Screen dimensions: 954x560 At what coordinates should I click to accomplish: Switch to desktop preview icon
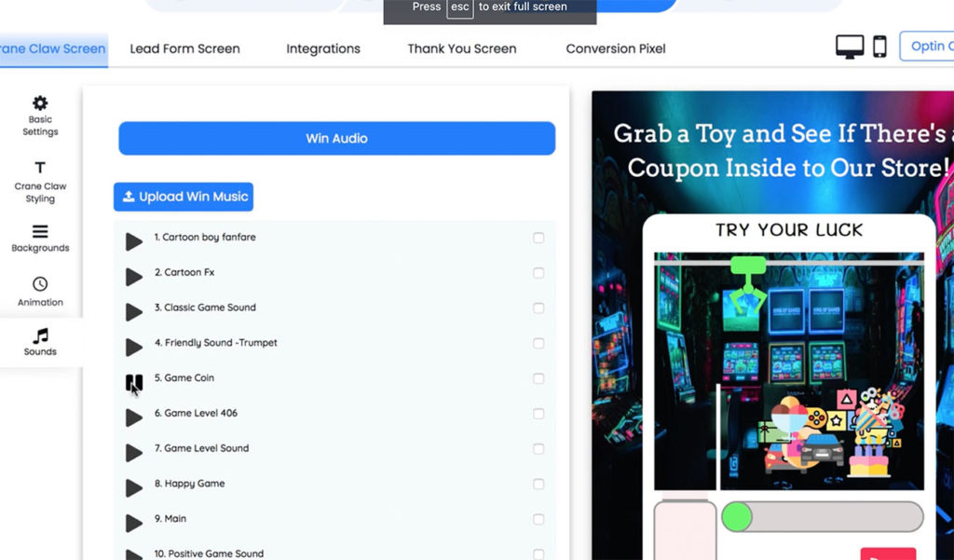[x=850, y=47]
